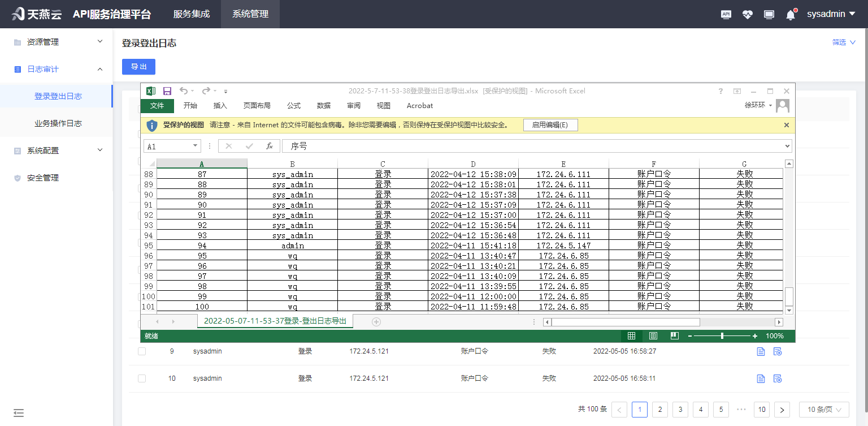Click the monitor screen icon beside notifications
Screen dimensions: 868x426
(x=769, y=14)
